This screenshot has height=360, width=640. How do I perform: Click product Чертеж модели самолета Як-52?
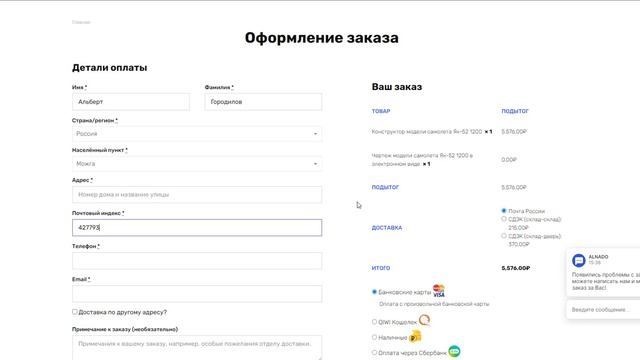point(422,160)
